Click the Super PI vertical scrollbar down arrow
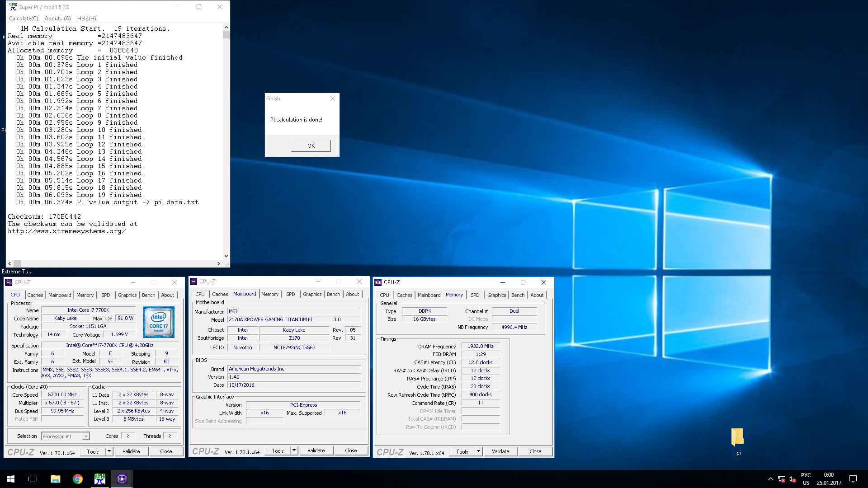Screen dimensions: 868x488 click(x=226, y=256)
